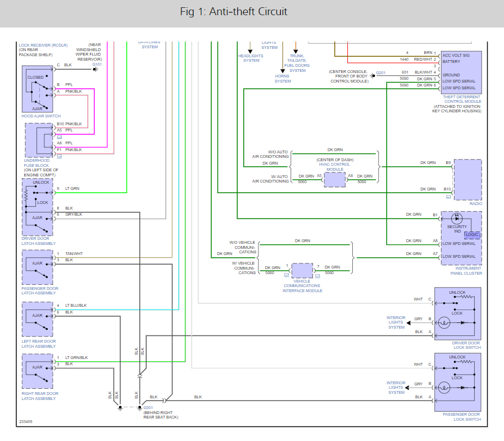Select the diagram number 233459

25,421
